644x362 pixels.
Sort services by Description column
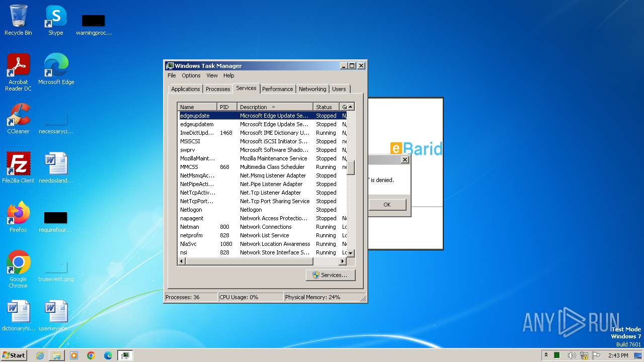click(275, 107)
